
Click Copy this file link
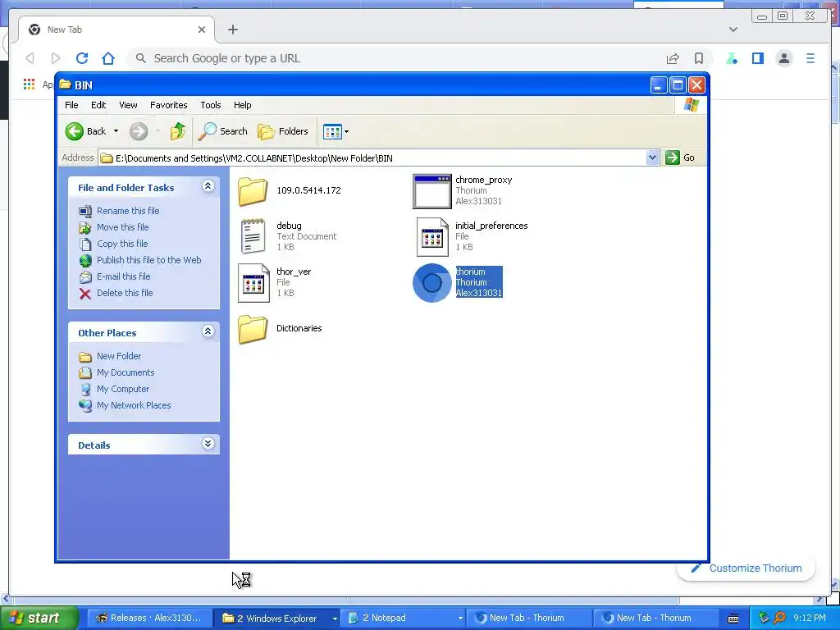[122, 244]
